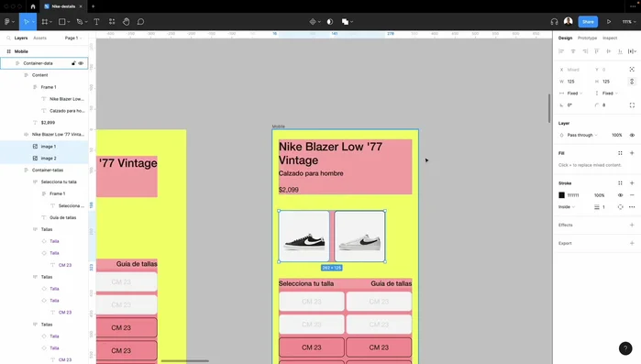
Task: Add a new effect
Action: click(632, 226)
